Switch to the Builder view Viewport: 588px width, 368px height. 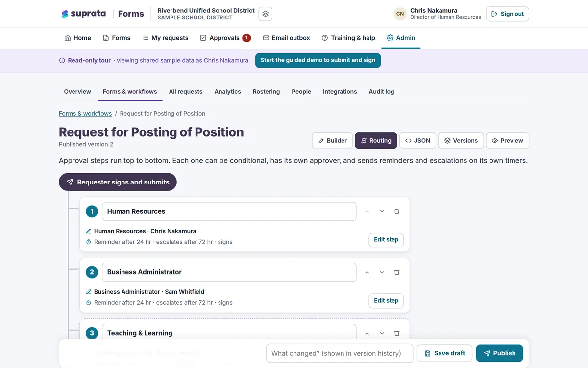tap(333, 141)
